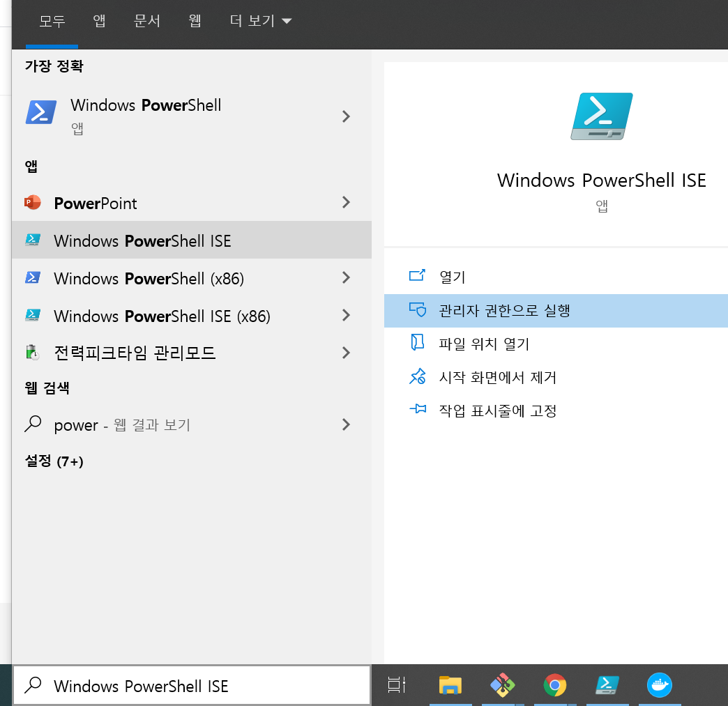
Task: Click the unpin icon for 시작 화면에서 제거
Action: click(x=418, y=376)
